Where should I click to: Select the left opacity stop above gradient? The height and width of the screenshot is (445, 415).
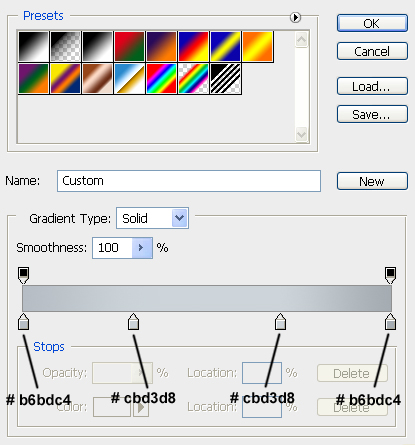coord(23,275)
